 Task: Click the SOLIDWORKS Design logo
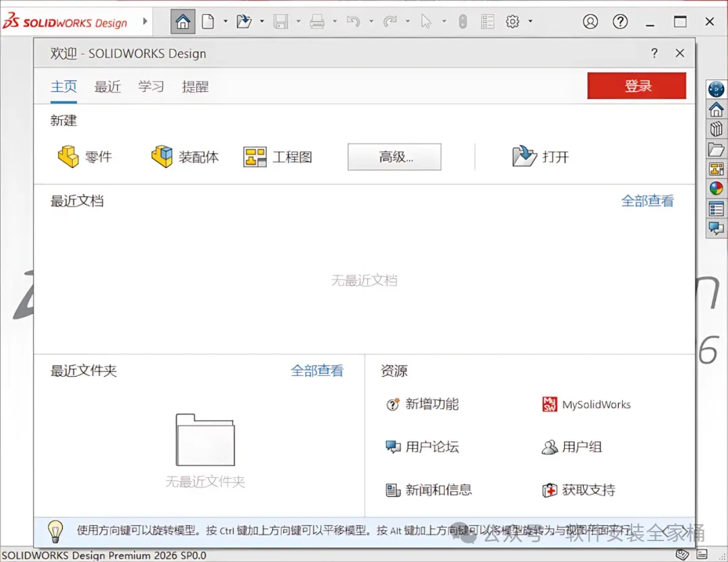65,22
